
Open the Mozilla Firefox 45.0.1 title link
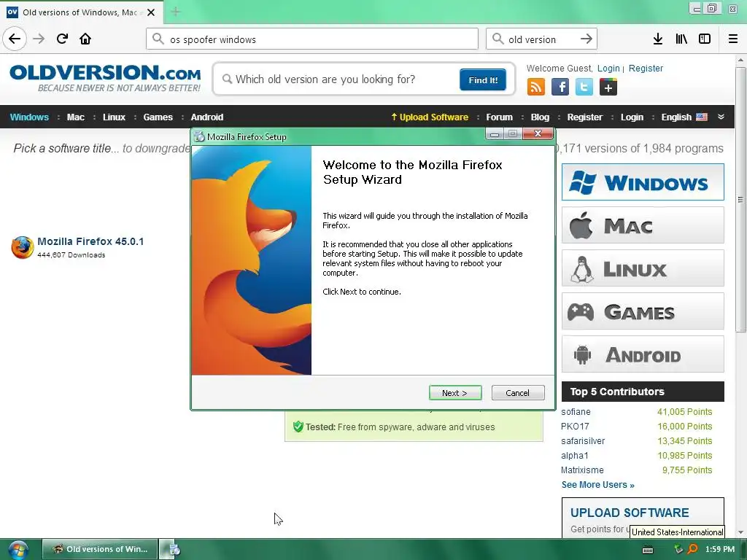pos(90,241)
